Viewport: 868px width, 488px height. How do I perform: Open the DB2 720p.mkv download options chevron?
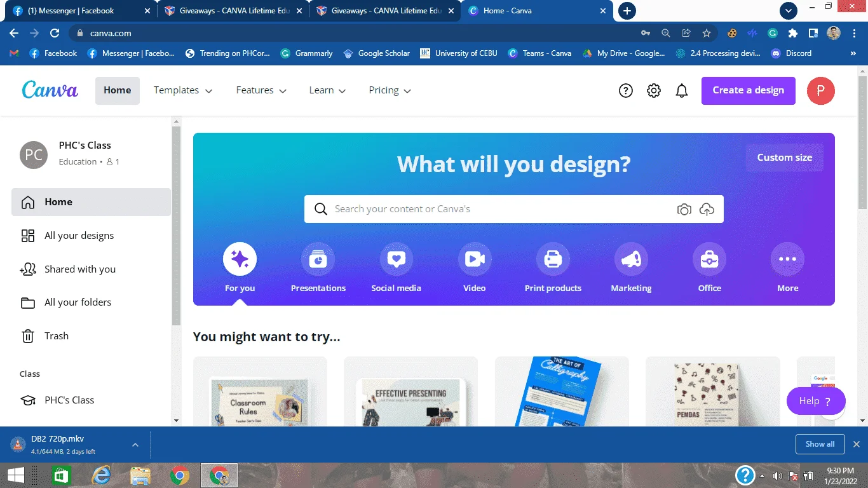coord(135,445)
